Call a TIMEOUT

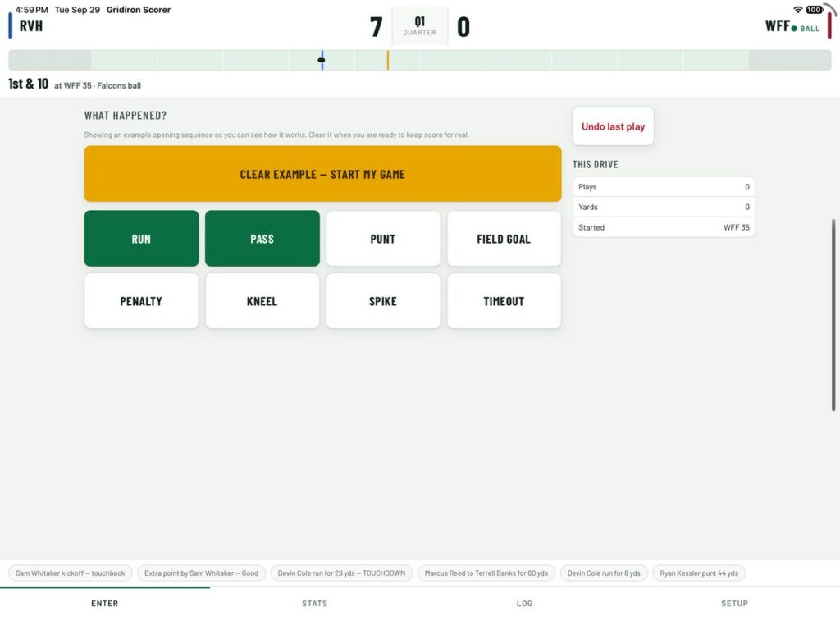(x=504, y=301)
